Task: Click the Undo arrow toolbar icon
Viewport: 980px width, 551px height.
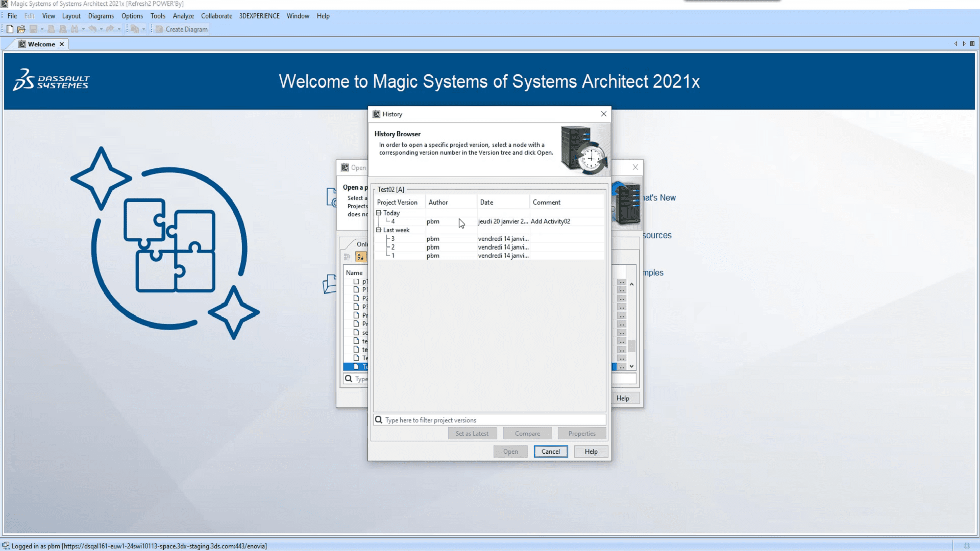Action: click(x=92, y=29)
